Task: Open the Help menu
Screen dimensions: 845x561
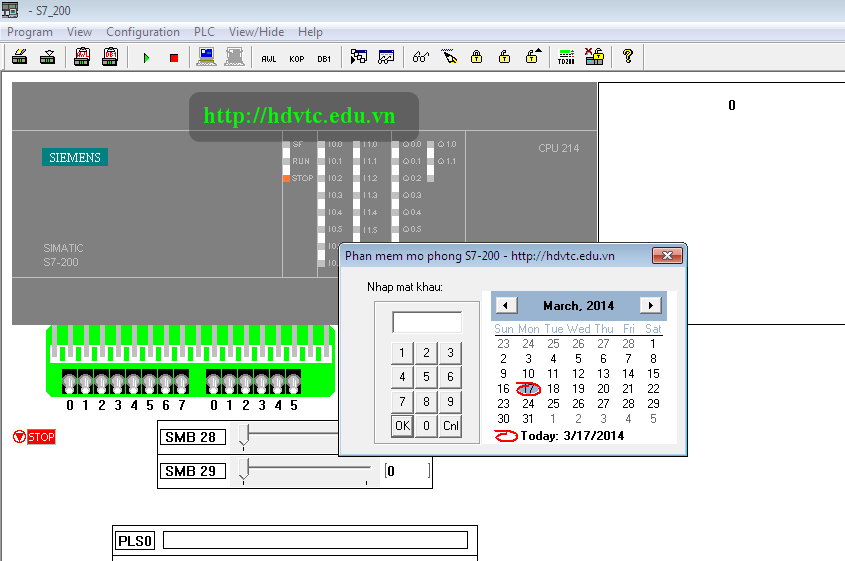Action: point(310,32)
